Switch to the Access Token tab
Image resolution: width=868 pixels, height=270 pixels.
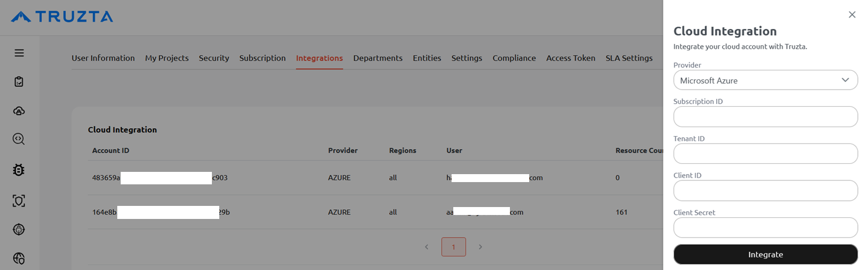coord(571,58)
